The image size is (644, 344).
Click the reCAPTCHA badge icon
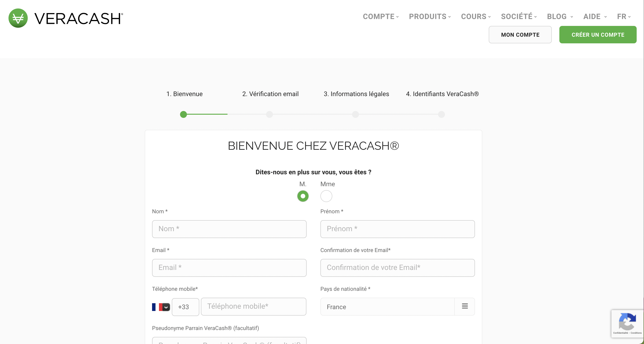[627, 322]
